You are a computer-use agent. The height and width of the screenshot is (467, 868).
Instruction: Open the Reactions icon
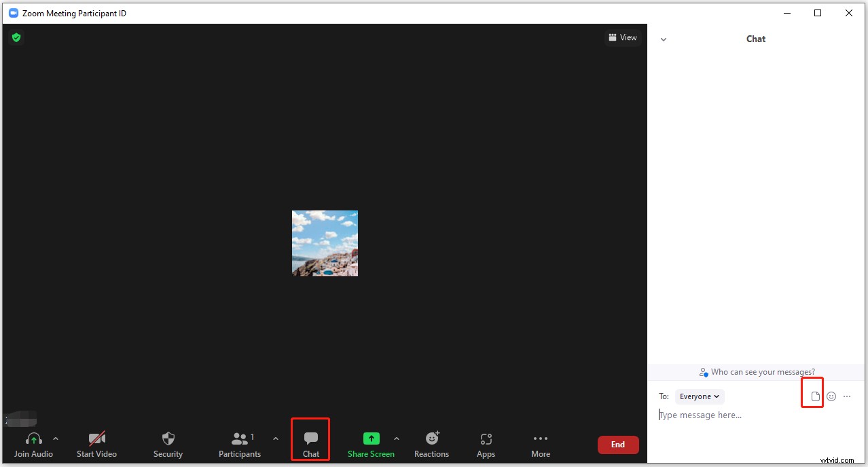431,439
